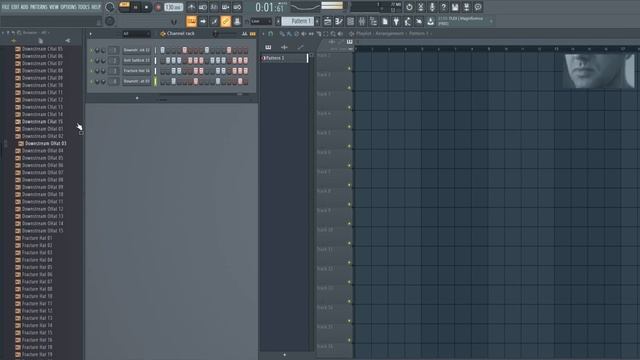640x360 pixels.
Task: Click the view mixer icon
Action: pos(362,21)
